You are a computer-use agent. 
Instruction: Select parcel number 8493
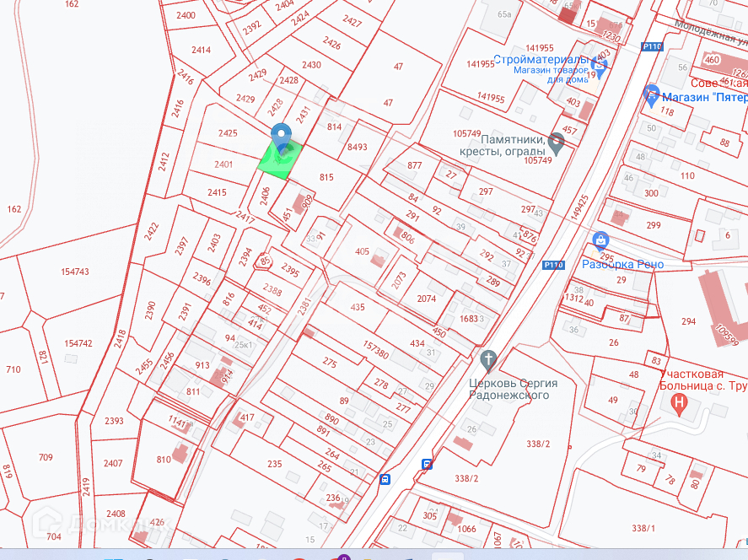pos(358,147)
